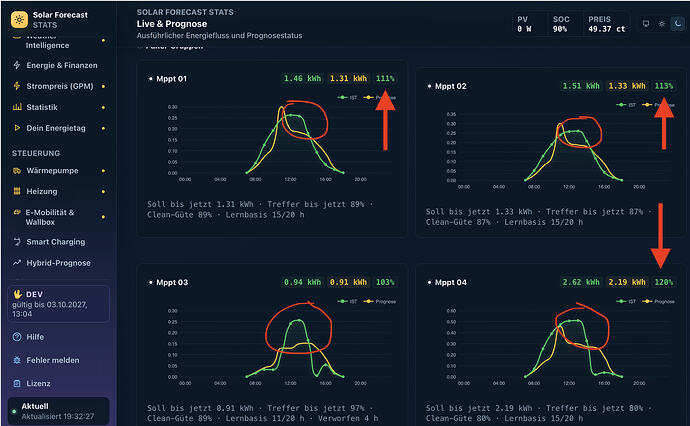Open Energie & Finanzen via its bolt icon
Screen dimensions: 690x426
17,65
